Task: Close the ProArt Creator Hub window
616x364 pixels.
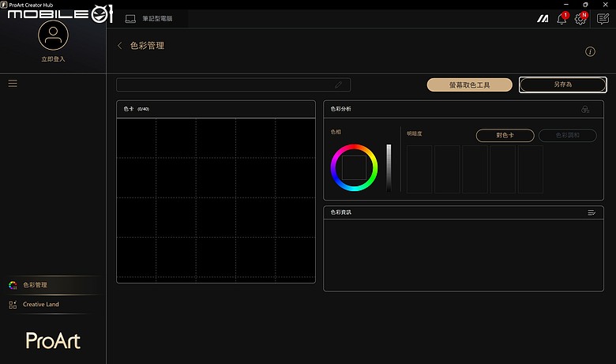Action: 606,5
